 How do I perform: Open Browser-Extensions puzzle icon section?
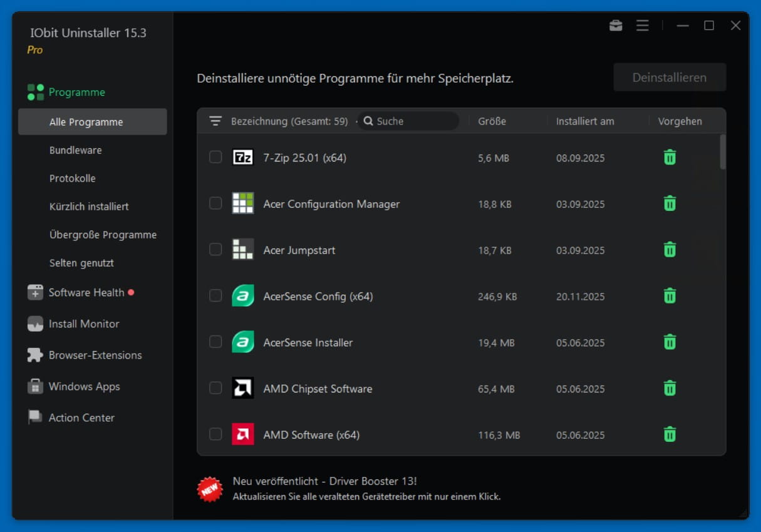pyautogui.click(x=35, y=355)
